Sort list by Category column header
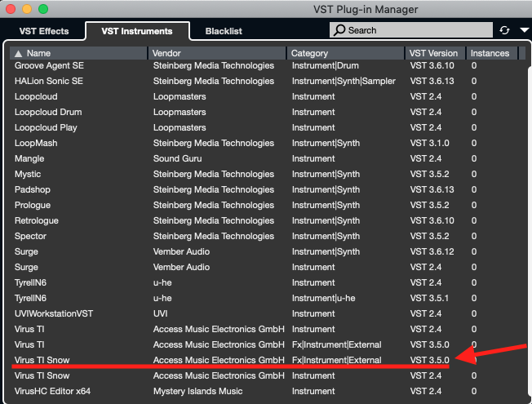 pos(346,53)
